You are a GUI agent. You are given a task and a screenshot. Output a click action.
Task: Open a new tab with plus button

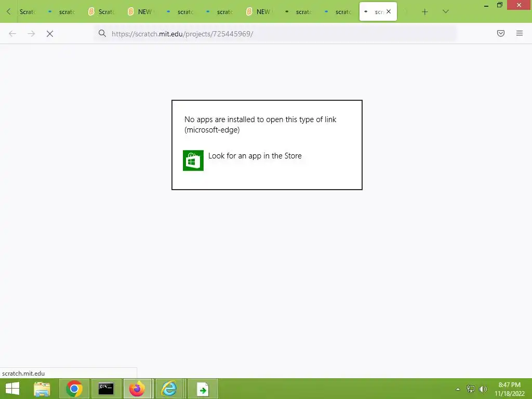click(425, 12)
